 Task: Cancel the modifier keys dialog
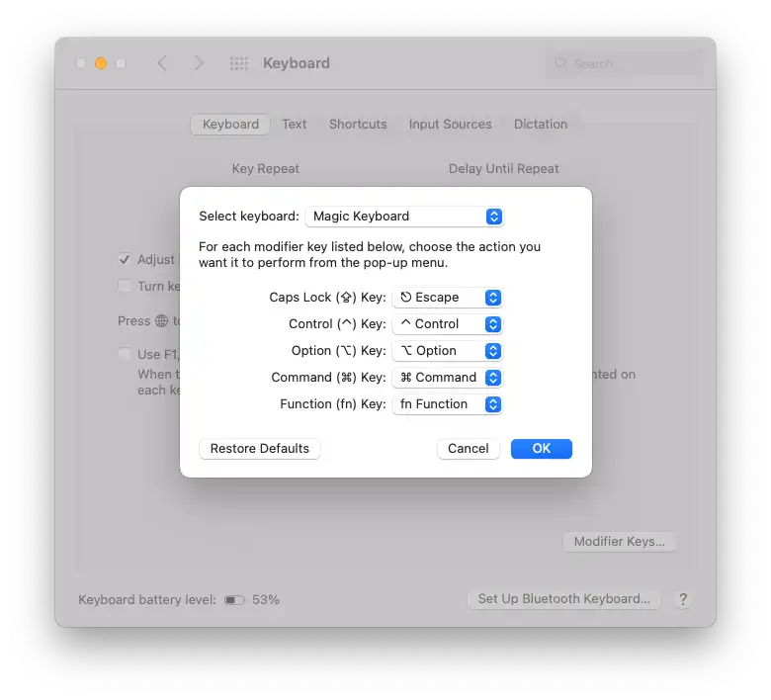(469, 449)
